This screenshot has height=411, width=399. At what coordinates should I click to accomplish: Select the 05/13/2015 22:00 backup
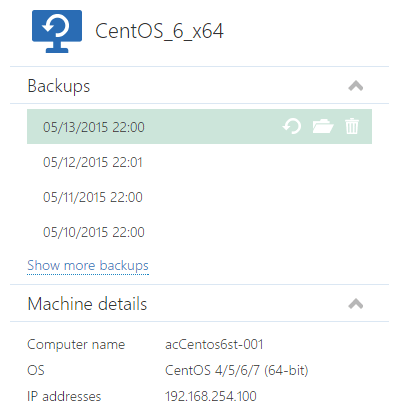pos(199,127)
